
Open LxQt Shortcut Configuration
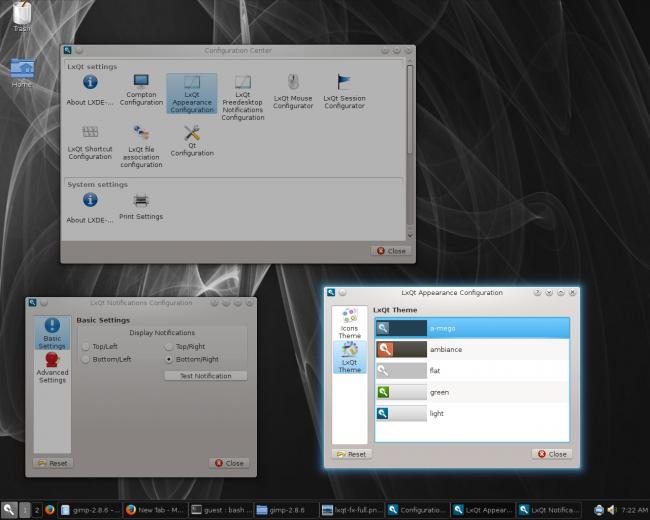[90, 143]
